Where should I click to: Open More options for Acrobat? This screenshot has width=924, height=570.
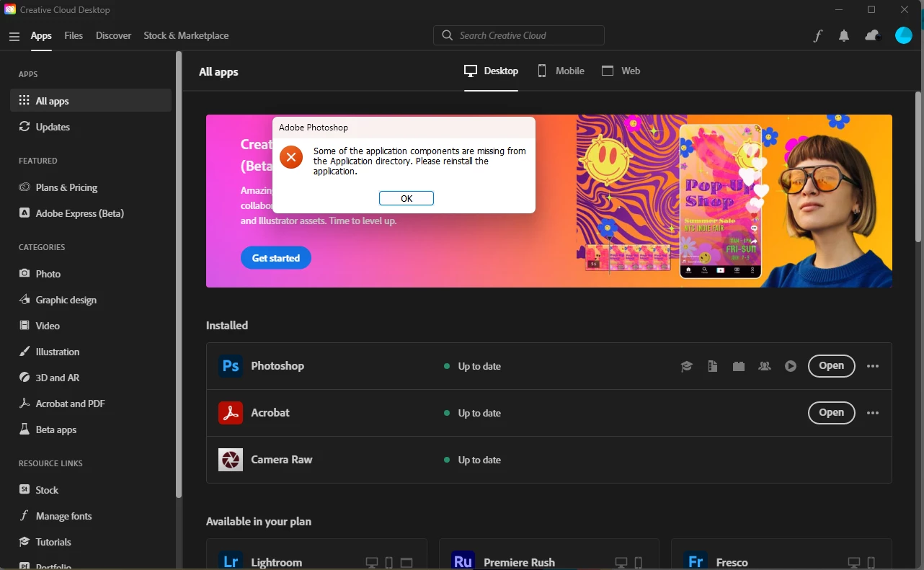pyautogui.click(x=873, y=413)
